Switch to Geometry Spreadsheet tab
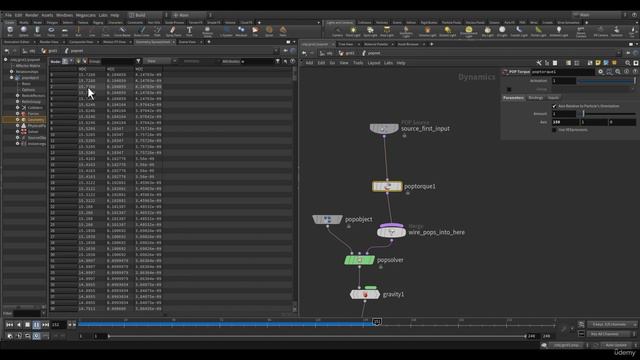This screenshot has width=640, height=360. pos(153,42)
